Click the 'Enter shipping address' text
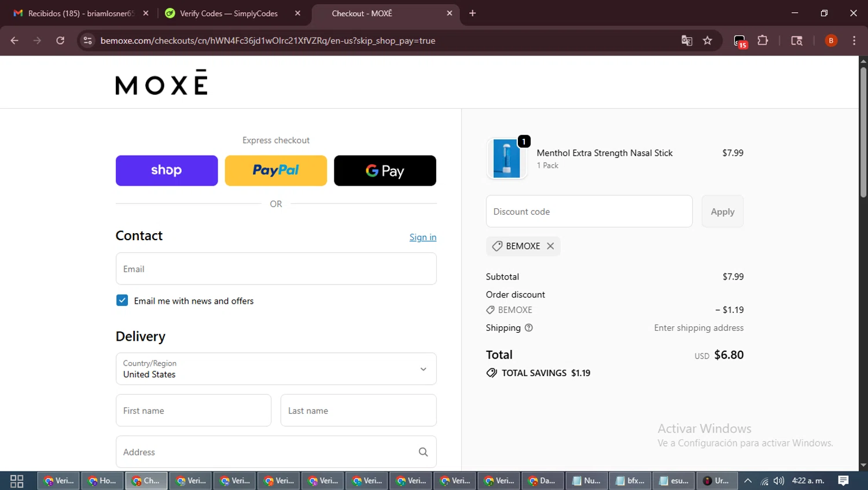Image resolution: width=868 pixels, height=490 pixels. point(699,328)
